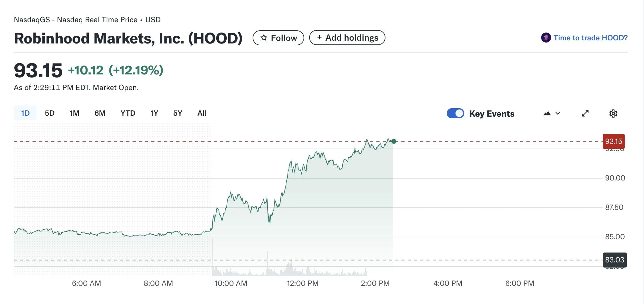Screen dimensions: 644x304
Task: Select the green dot marking the latest price
Action: (x=394, y=141)
